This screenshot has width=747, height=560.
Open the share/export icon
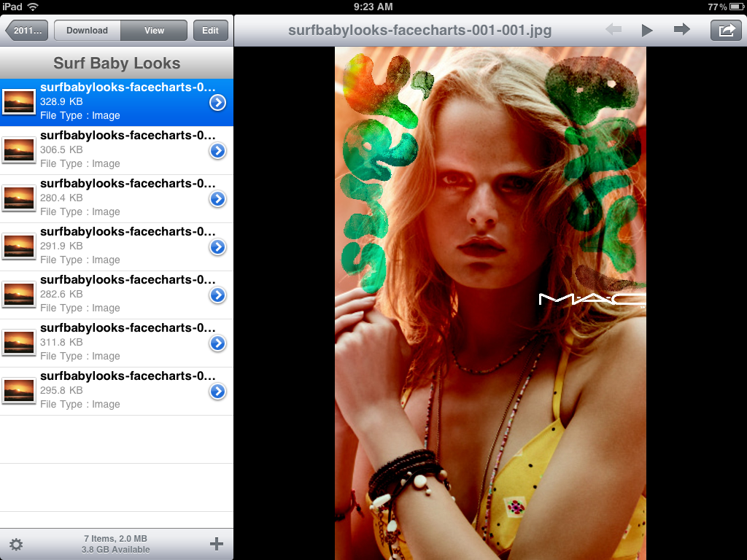pyautogui.click(x=726, y=30)
